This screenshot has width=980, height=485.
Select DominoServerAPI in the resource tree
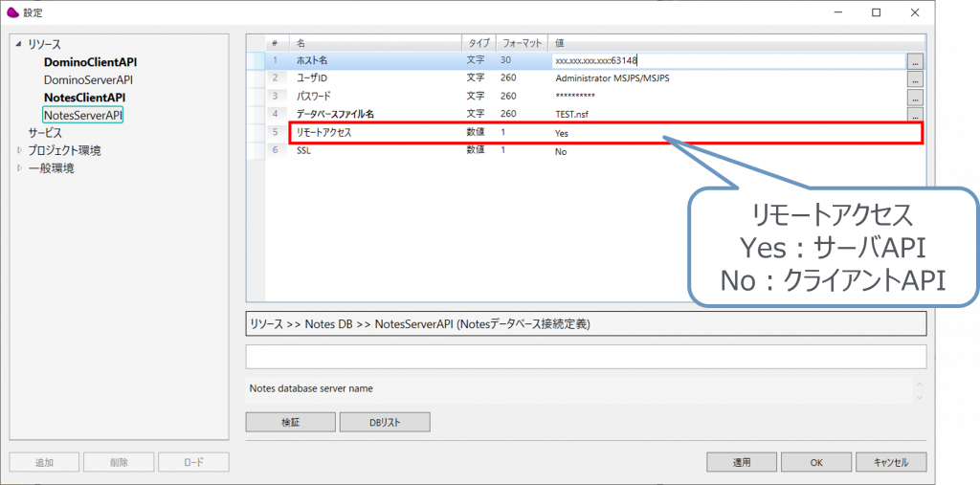pos(88,79)
